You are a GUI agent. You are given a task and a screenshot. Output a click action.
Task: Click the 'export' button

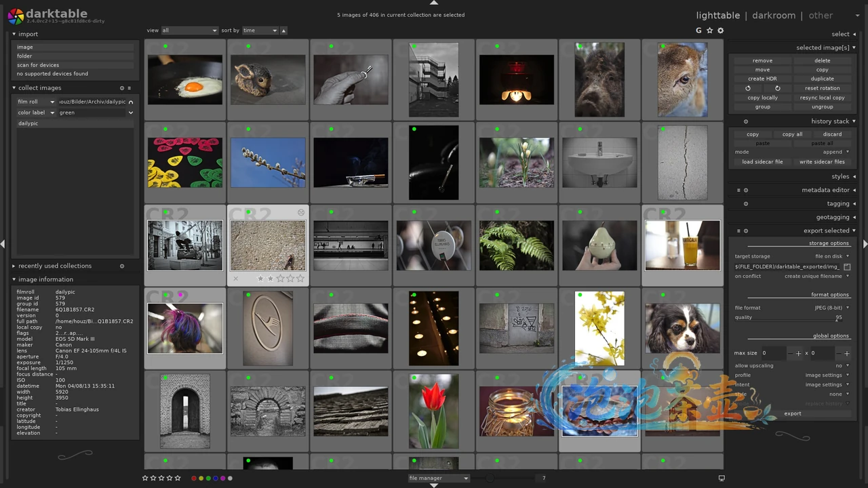(793, 413)
